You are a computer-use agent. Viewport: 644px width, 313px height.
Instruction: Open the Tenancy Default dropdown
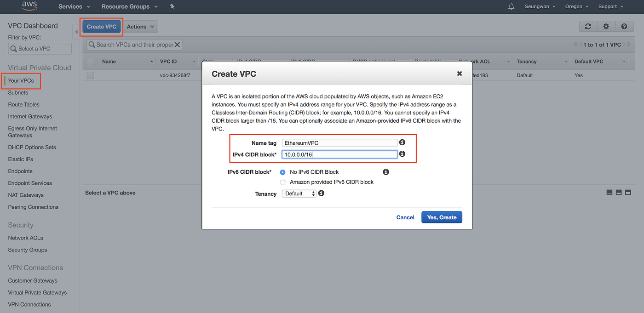click(299, 193)
